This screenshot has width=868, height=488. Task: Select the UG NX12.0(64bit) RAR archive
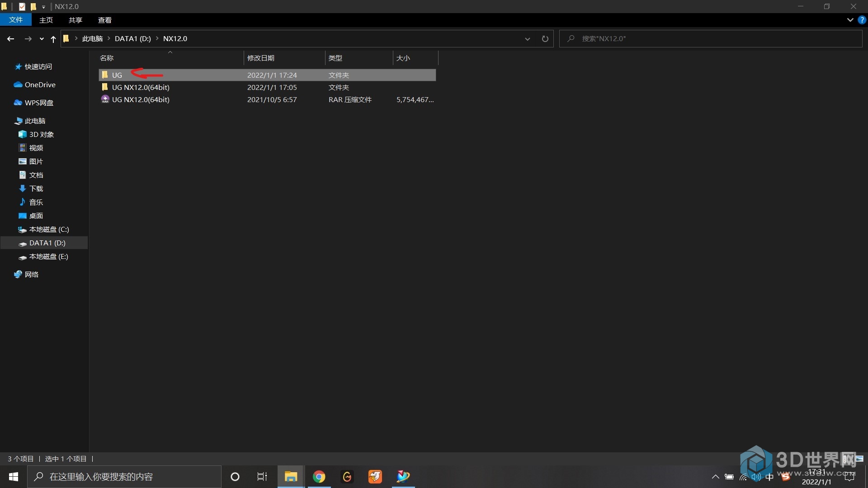pos(267,99)
